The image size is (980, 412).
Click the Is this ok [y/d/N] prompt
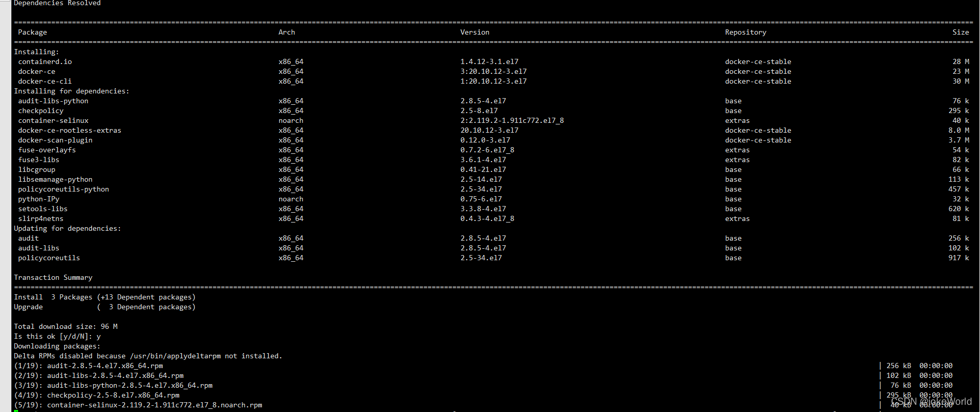tap(57, 336)
